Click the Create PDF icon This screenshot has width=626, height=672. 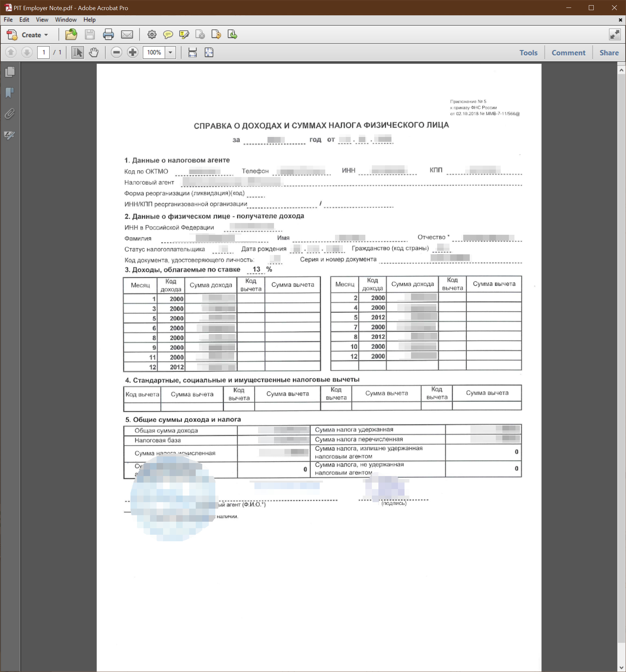12,35
